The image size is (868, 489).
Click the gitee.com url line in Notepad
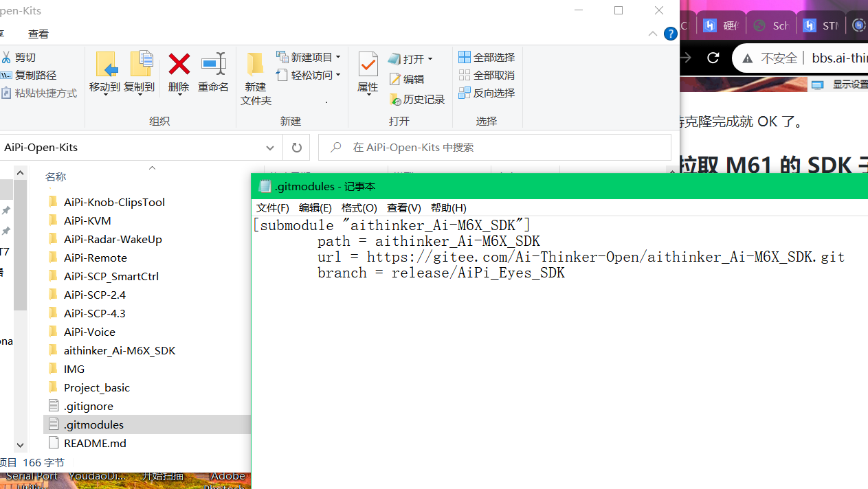581,257
